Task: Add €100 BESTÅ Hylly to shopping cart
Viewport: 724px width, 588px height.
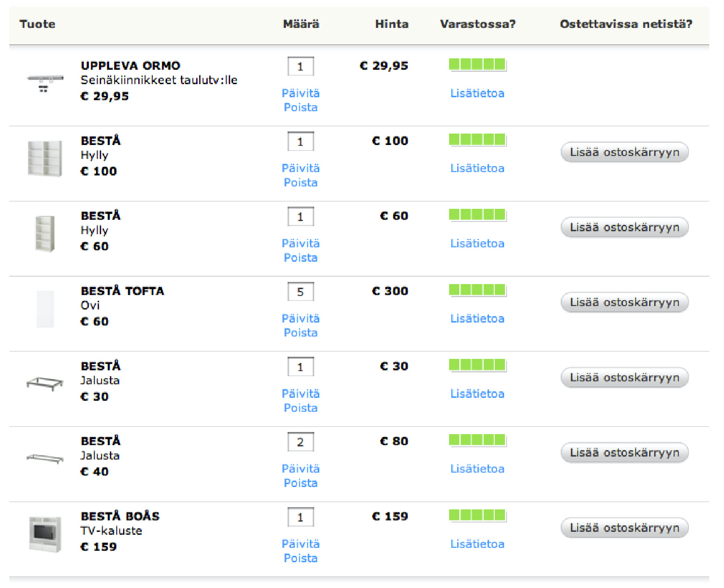Action: [x=625, y=152]
